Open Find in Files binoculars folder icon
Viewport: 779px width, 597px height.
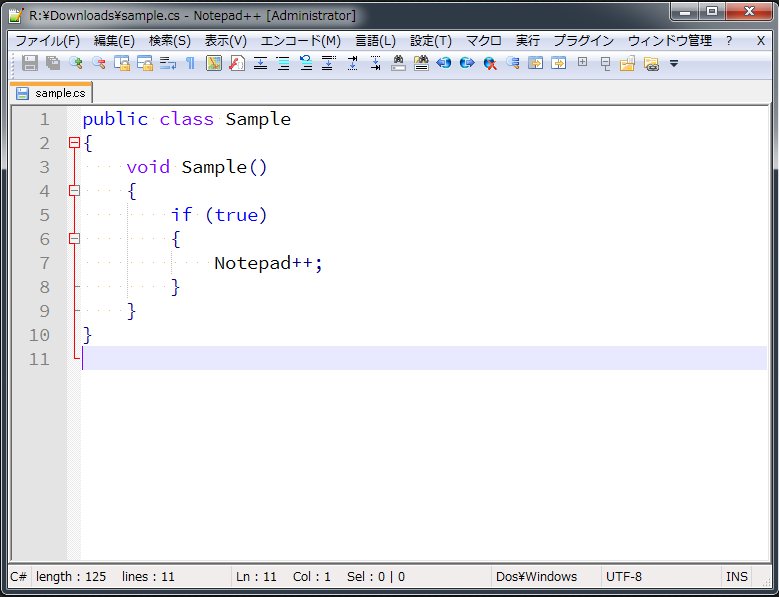421,63
